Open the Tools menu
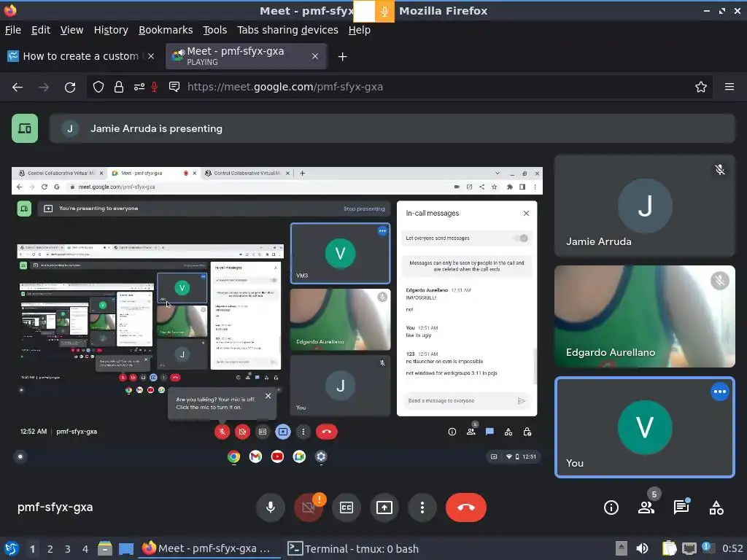Screen dimensions: 747x560 pyautogui.click(x=215, y=30)
